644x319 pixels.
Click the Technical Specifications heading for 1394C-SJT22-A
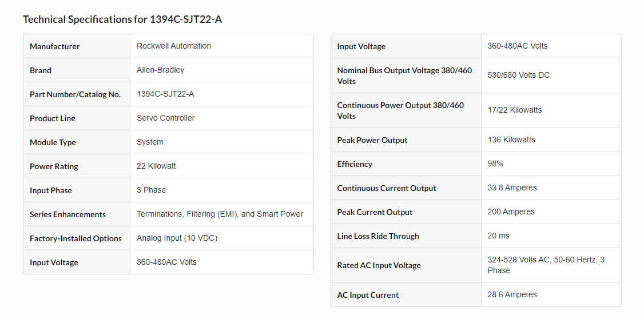coord(122,19)
